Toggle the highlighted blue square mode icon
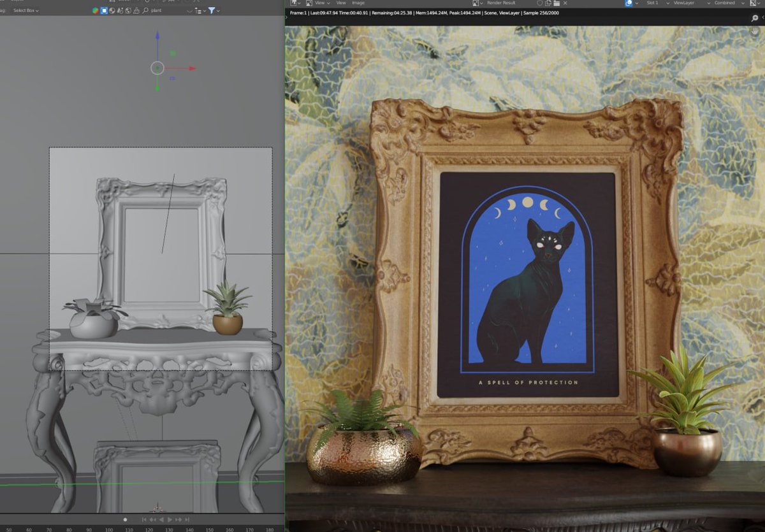The width and height of the screenshot is (765, 532). point(104,10)
